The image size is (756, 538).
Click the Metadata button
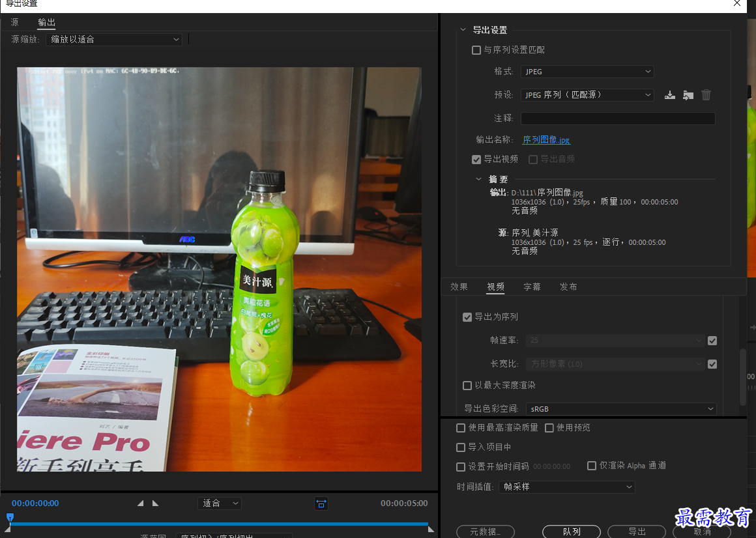(x=486, y=531)
